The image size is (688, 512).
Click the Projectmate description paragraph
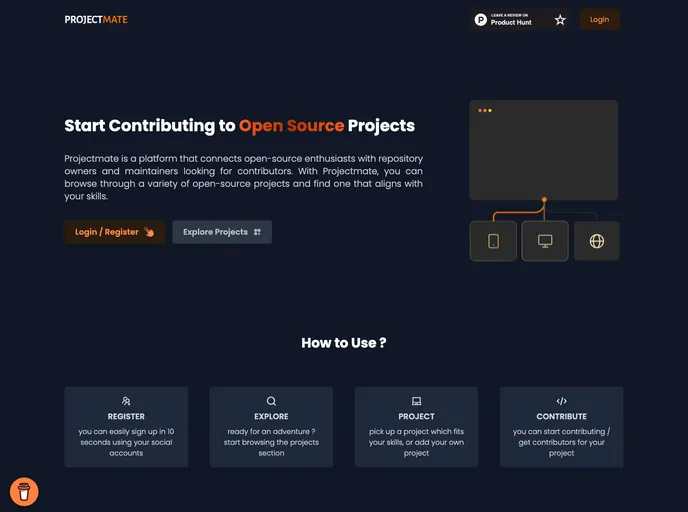coord(244,177)
